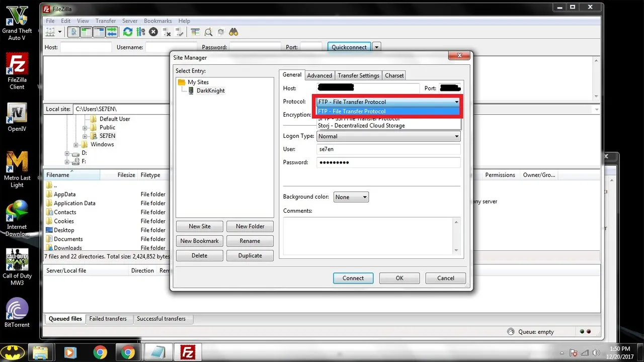Click the Cancel current operation icon
The height and width of the screenshot is (362, 644).
(x=153, y=32)
